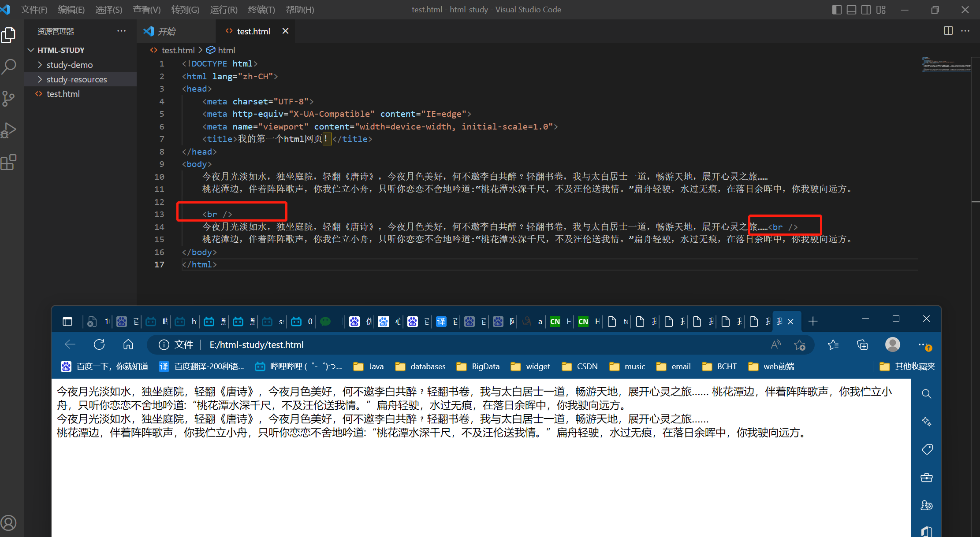Open Source Control view in activity bar
Viewport: 980px width, 537px height.
pyautogui.click(x=9, y=98)
